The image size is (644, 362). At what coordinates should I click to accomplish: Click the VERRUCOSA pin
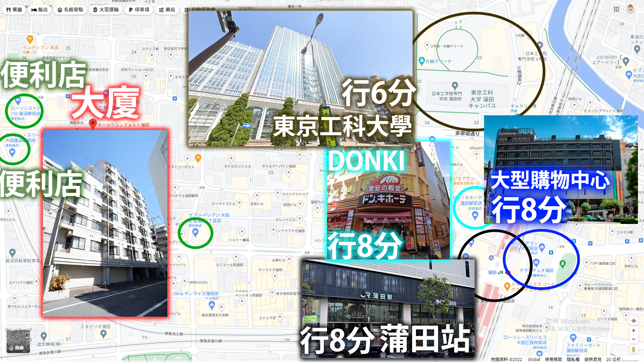point(184,282)
